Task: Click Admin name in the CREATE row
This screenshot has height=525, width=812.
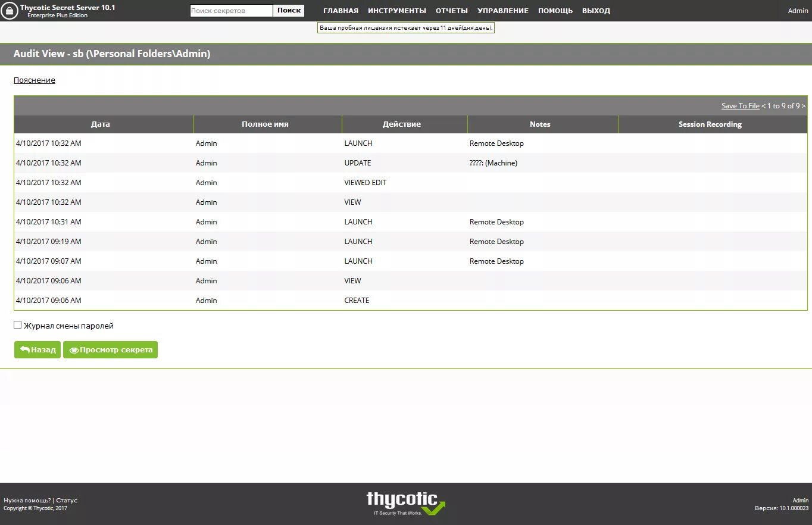Action: click(x=206, y=301)
